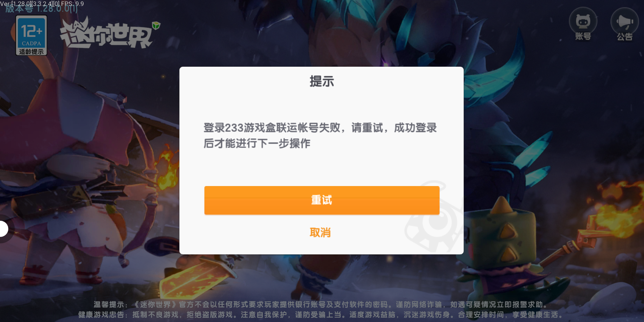
Task: Open the 公告 megaphone announcements icon
Action: click(x=625, y=24)
